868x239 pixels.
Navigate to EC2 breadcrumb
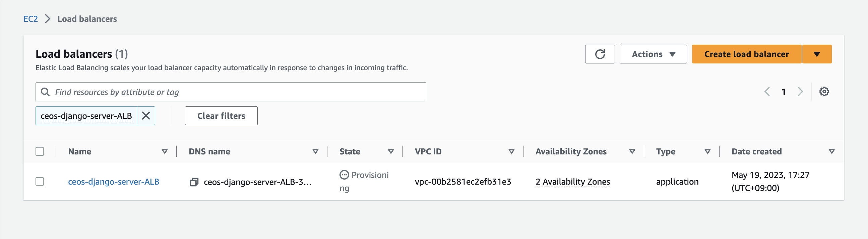(30, 19)
